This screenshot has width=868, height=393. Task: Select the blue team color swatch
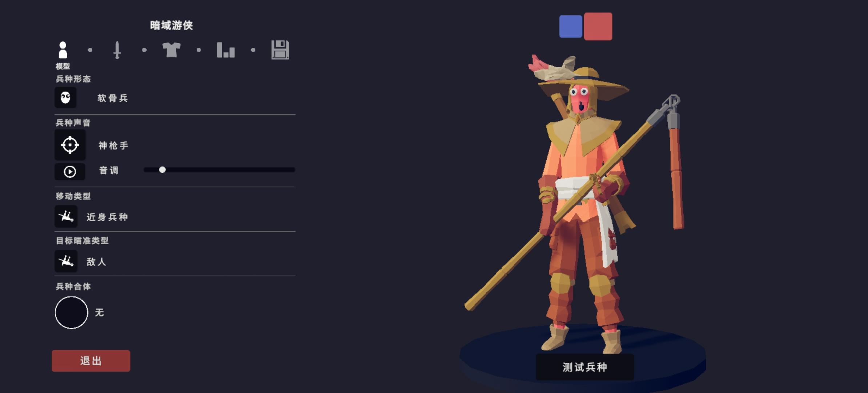coord(571,26)
